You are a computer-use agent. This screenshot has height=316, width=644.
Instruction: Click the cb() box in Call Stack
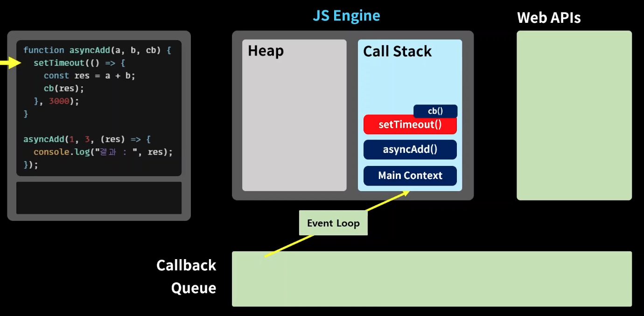tap(435, 111)
